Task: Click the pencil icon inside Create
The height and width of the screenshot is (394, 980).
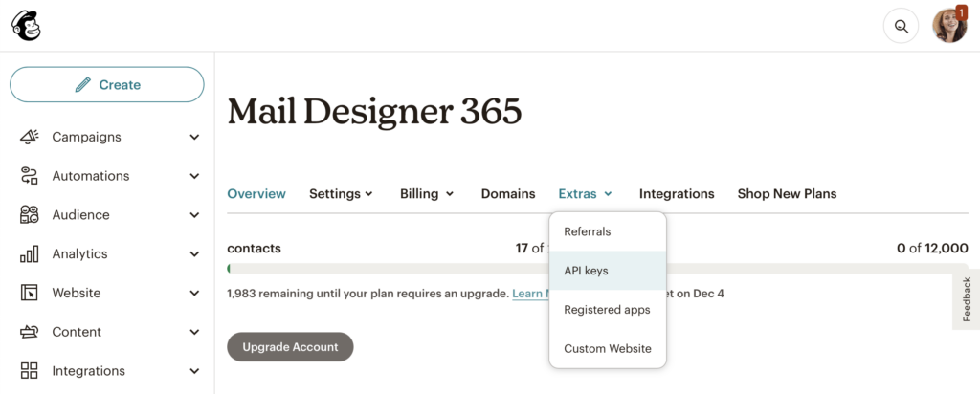Action: (x=82, y=84)
